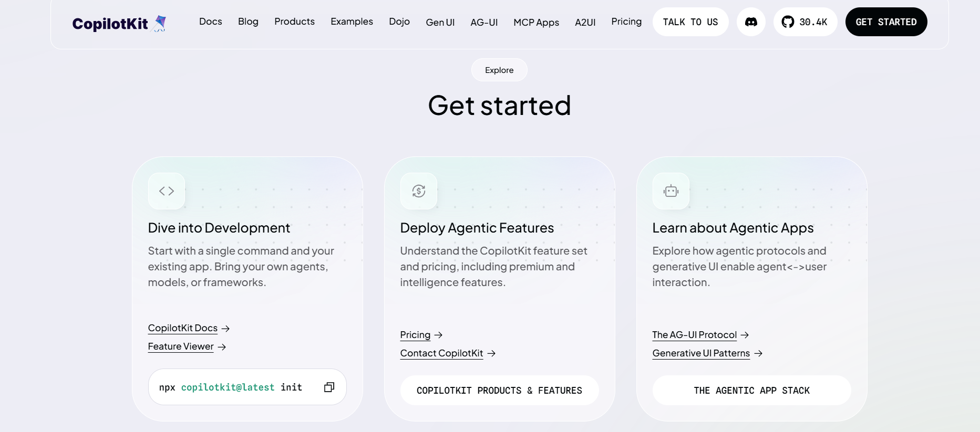Click the GitHub icon showing 30.4K
The width and height of the screenshot is (980, 432).
coord(788,22)
